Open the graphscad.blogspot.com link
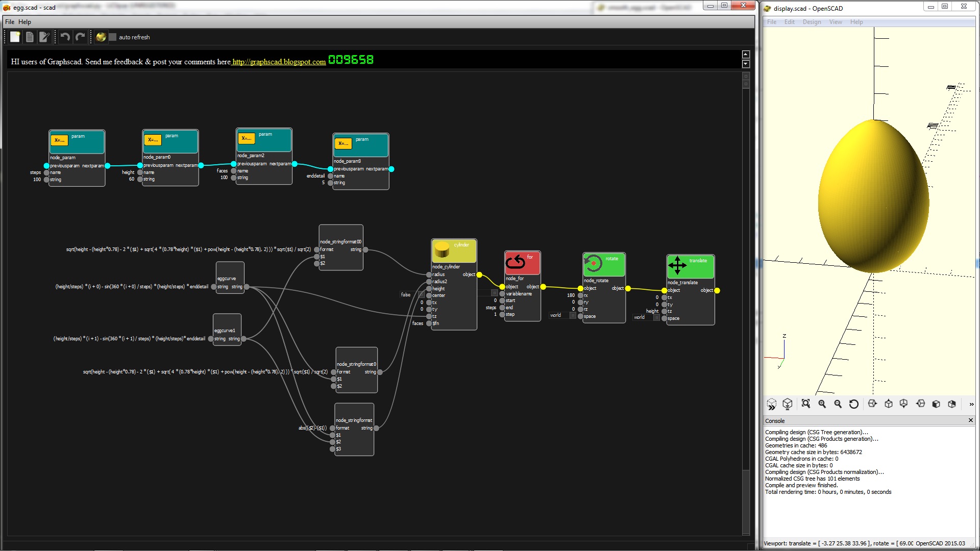The image size is (980, 551). (279, 62)
